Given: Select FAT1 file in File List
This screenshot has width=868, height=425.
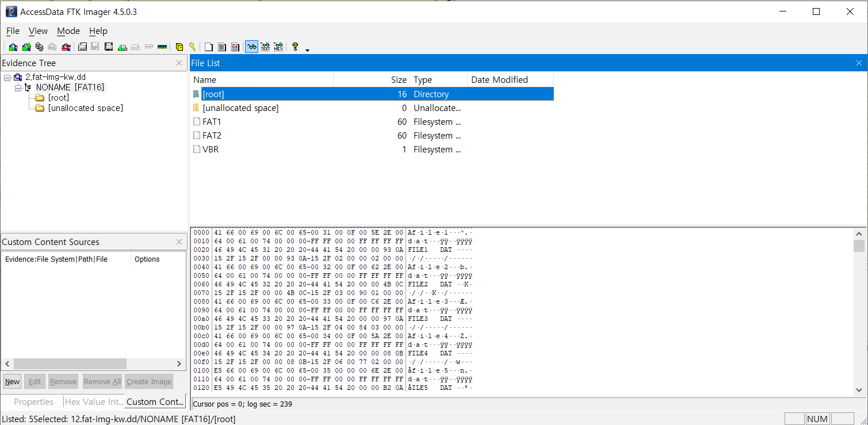Looking at the screenshot, I should tap(372, 122).
